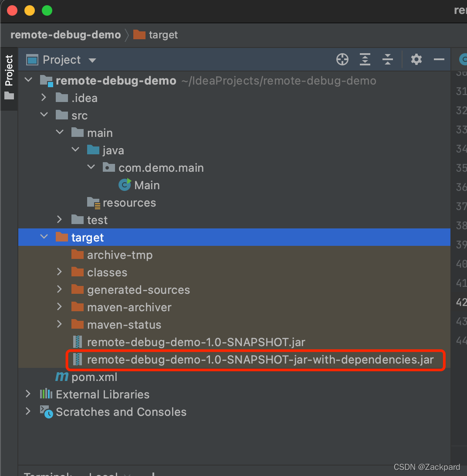
Task: Collapse the main folder chevron
Action: [x=60, y=132]
